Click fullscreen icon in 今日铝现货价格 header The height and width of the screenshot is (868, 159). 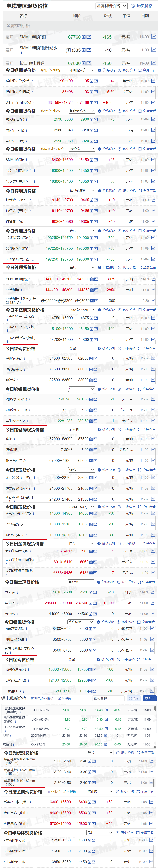[x=140, y=111]
